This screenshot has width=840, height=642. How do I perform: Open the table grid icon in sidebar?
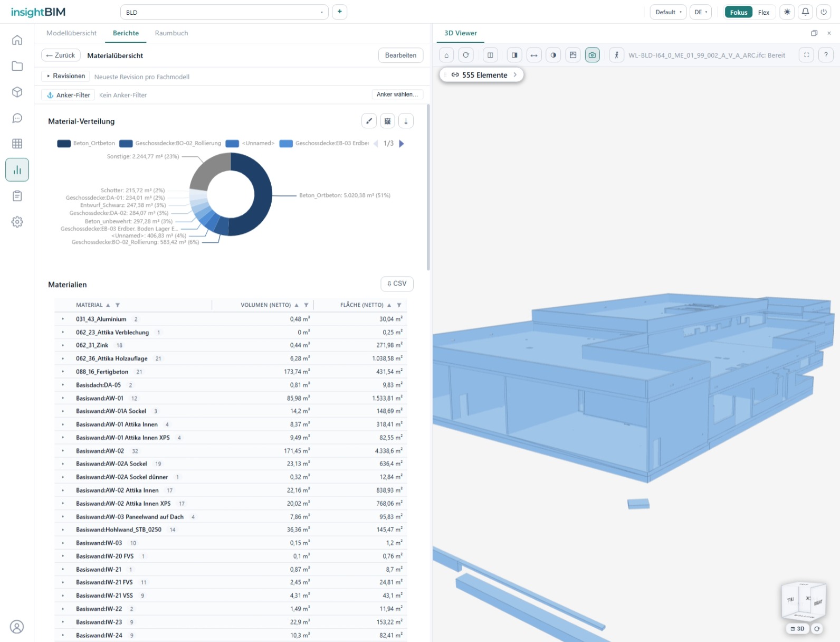pyautogui.click(x=17, y=144)
